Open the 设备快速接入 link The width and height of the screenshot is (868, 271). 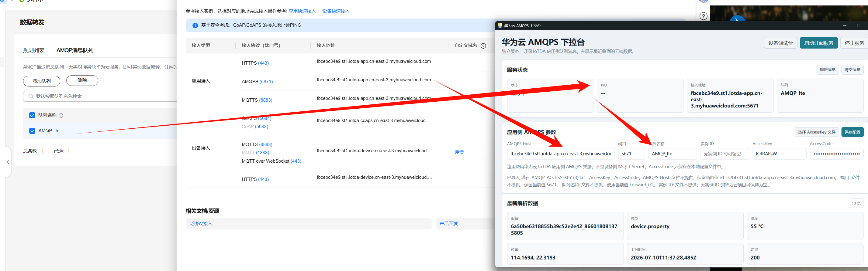(x=336, y=11)
